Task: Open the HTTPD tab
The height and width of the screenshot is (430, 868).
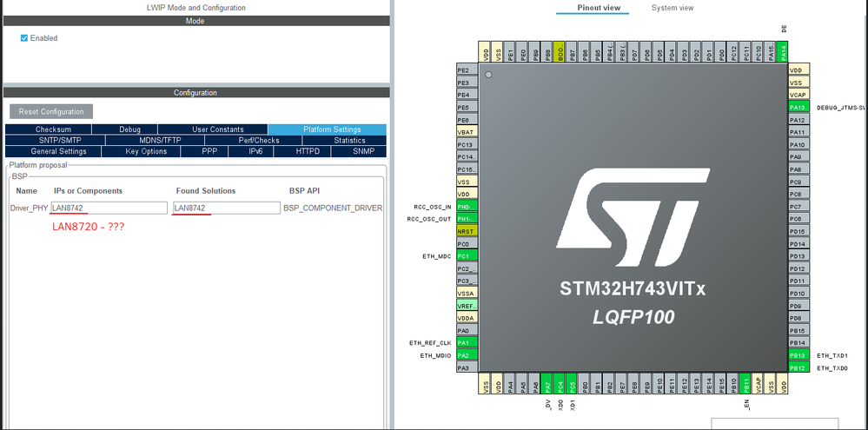Action: (302, 151)
